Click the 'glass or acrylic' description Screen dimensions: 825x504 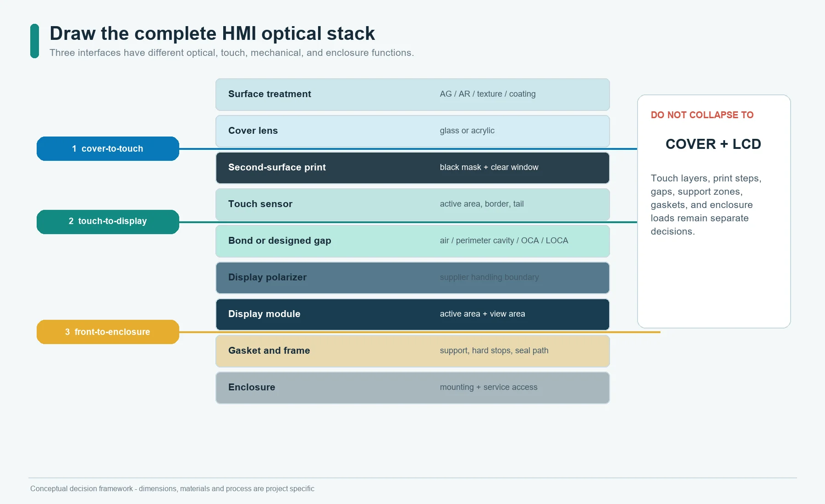467,131
